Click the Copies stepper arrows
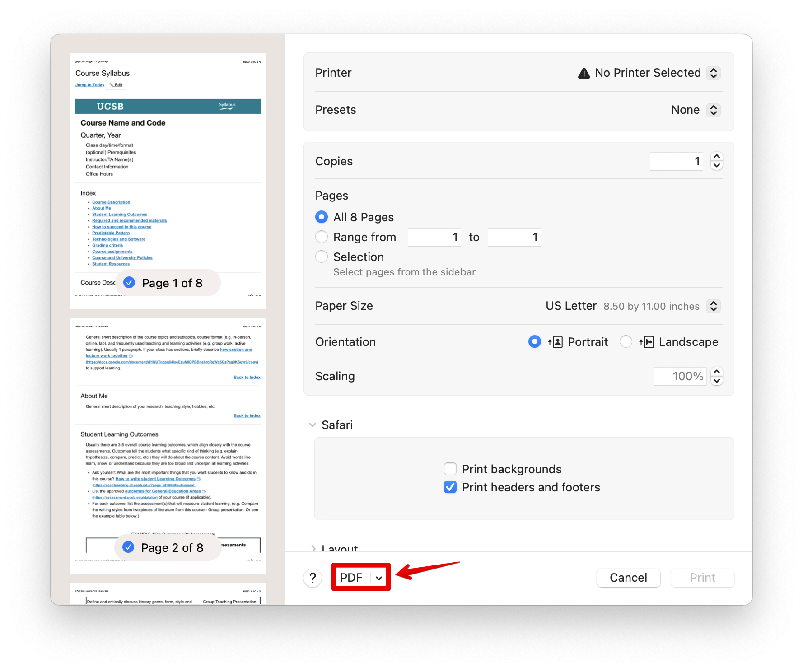Viewport: 803px width, 672px height. pos(717,161)
